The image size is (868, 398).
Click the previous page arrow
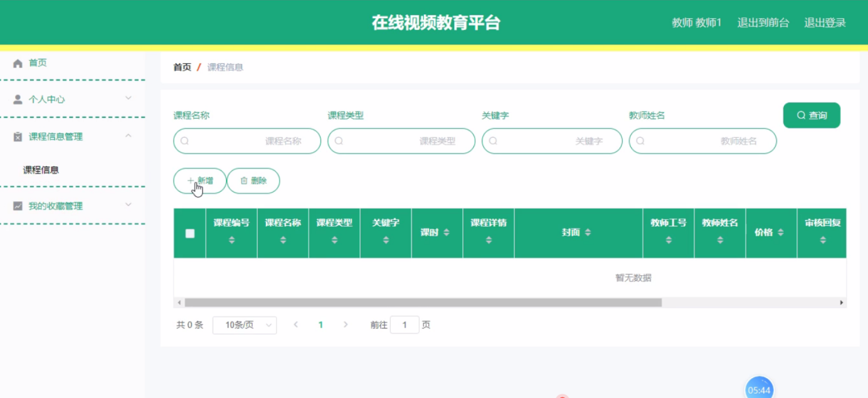pos(296,325)
